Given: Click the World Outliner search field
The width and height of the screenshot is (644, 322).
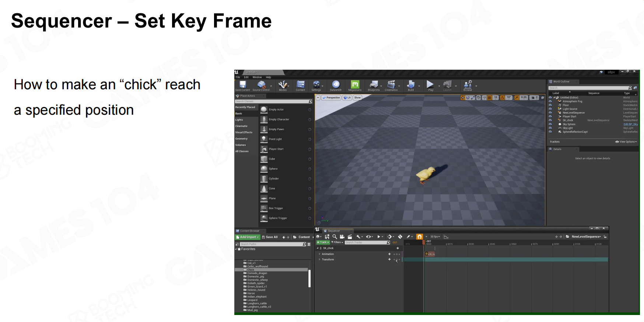Looking at the screenshot, I should coord(588,88).
